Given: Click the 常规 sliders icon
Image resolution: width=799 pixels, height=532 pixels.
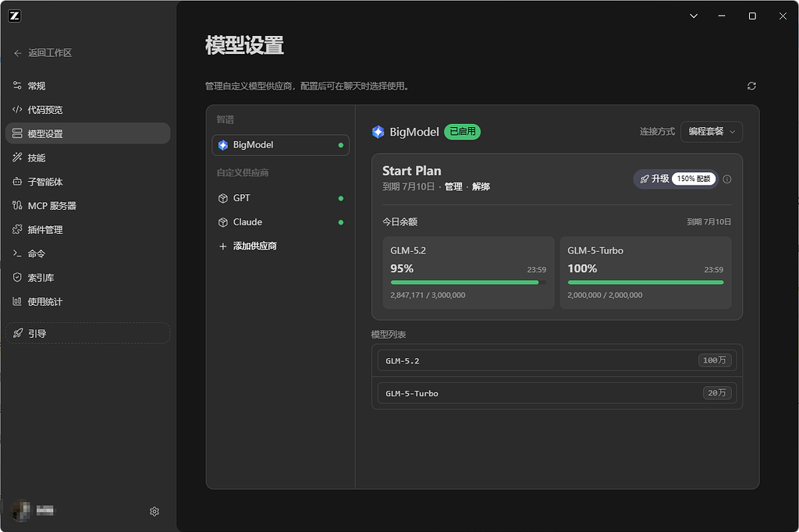Looking at the screenshot, I should pos(17,86).
